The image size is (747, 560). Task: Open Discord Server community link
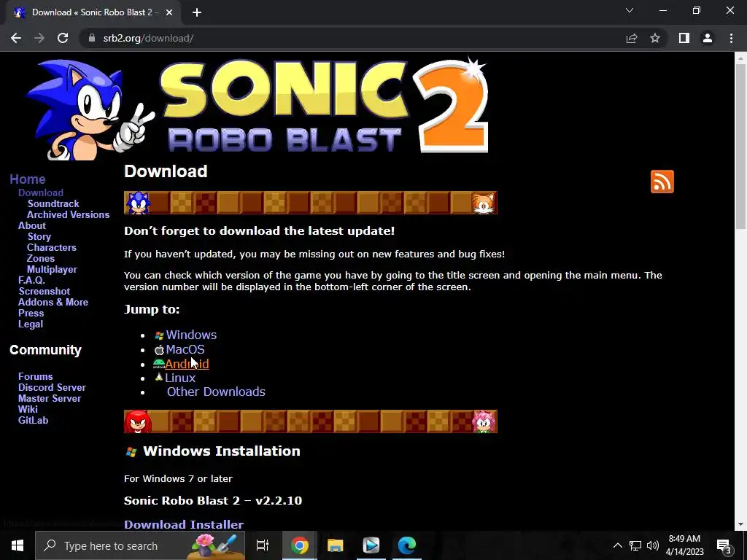point(52,387)
